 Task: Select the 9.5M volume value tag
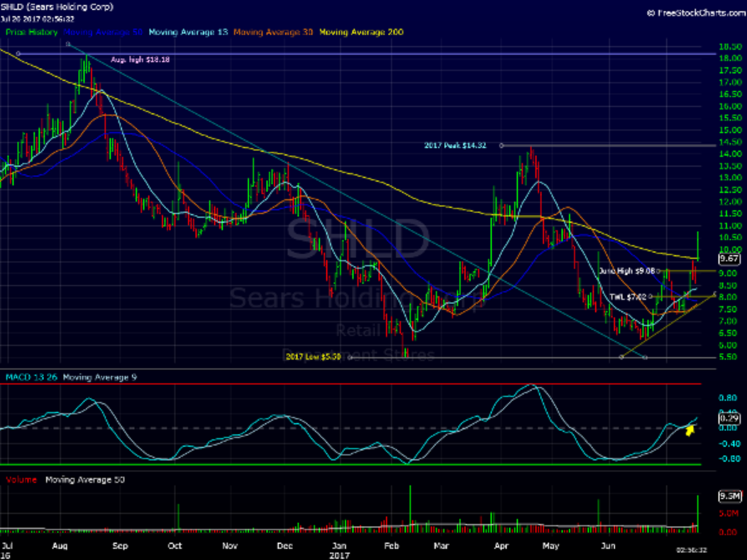click(728, 497)
